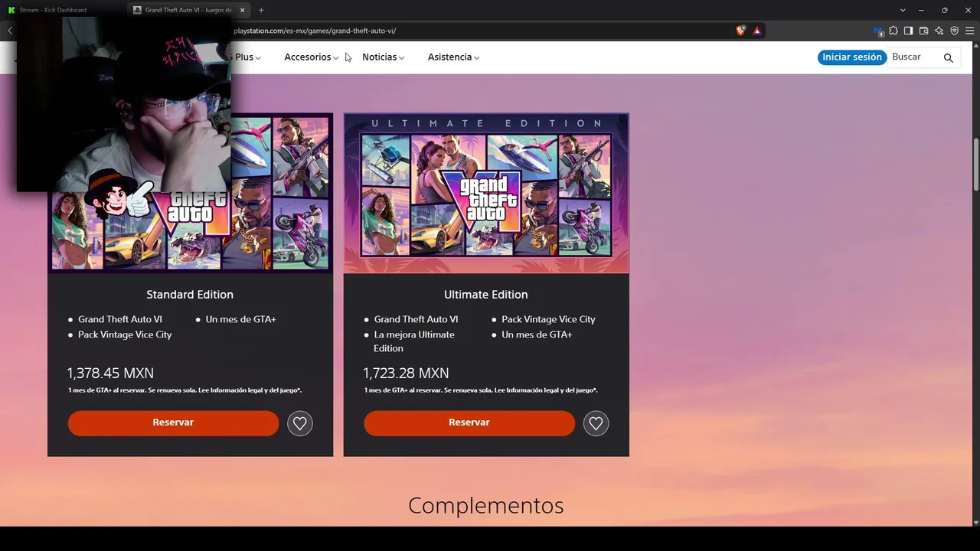This screenshot has height=551, width=980.
Task: Open the Leo AI sparkle icon
Action: tap(939, 31)
